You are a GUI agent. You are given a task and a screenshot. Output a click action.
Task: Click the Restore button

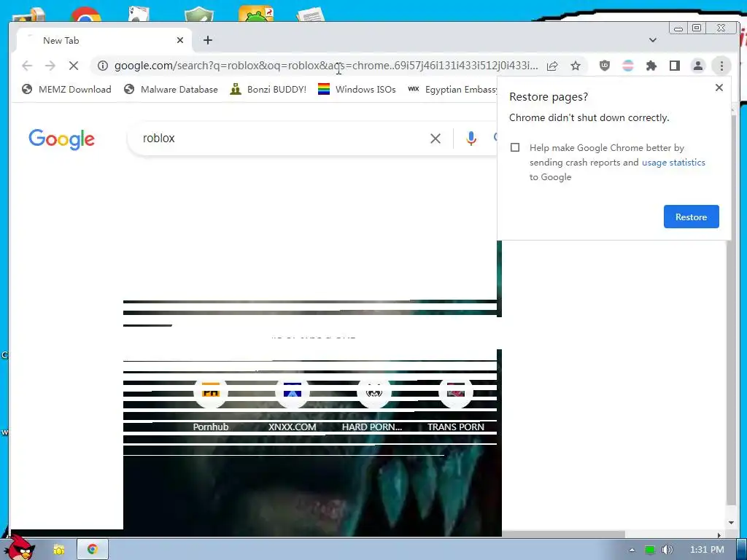click(x=692, y=217)
